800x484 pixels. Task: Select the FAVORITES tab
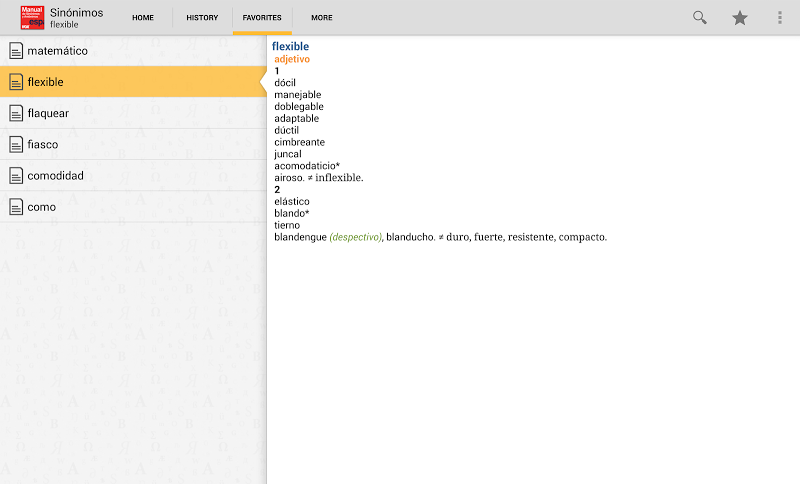[262, 18]
